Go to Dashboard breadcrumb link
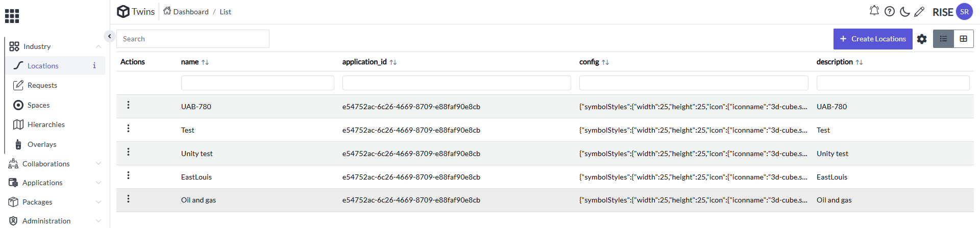 [x=191, y=12]
